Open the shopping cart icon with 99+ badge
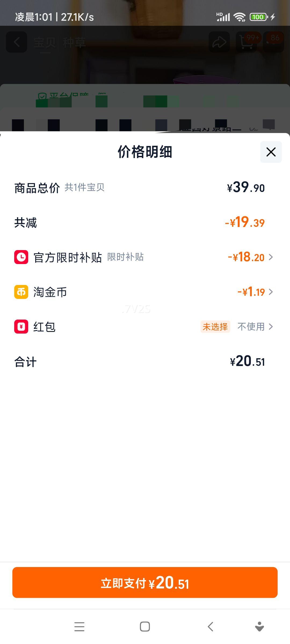290x644 pixels. coord(247,42)
